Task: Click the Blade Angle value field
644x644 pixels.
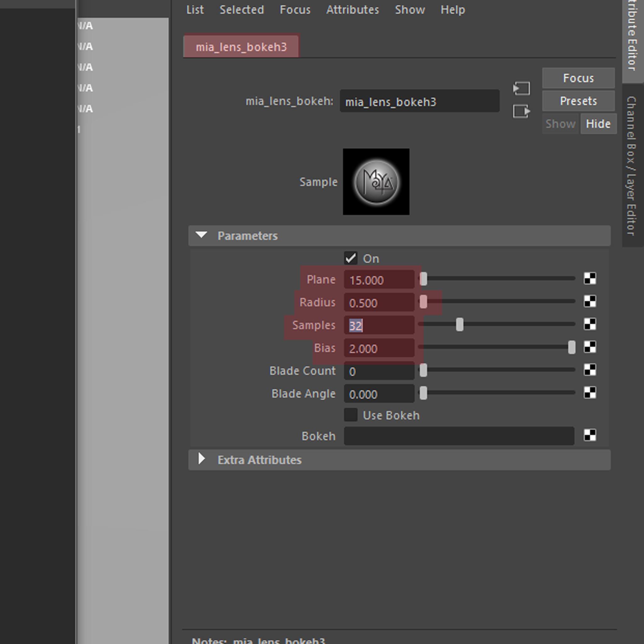Action: pos(379,394)
